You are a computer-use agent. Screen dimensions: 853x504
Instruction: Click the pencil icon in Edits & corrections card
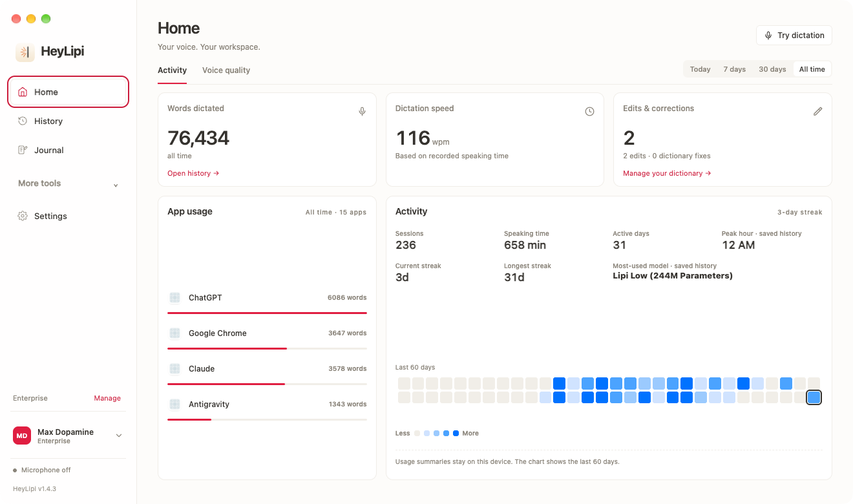point(817,112)
